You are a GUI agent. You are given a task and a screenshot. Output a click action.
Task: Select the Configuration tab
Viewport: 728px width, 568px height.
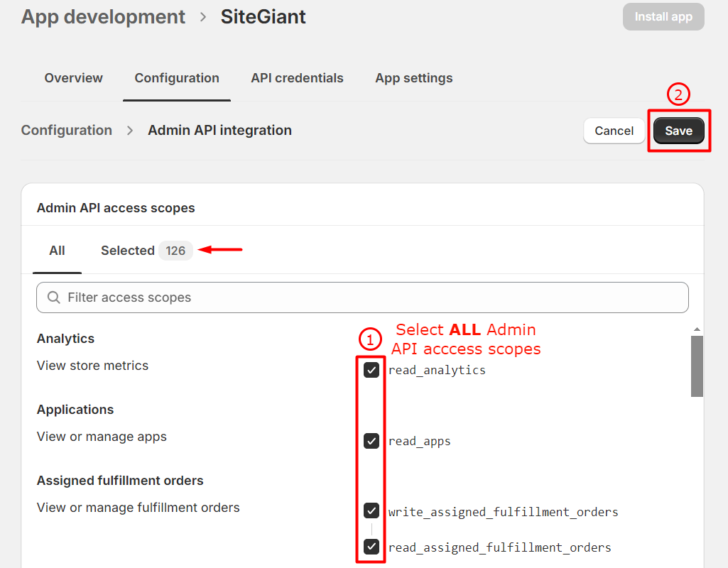[x=177, y=78]
